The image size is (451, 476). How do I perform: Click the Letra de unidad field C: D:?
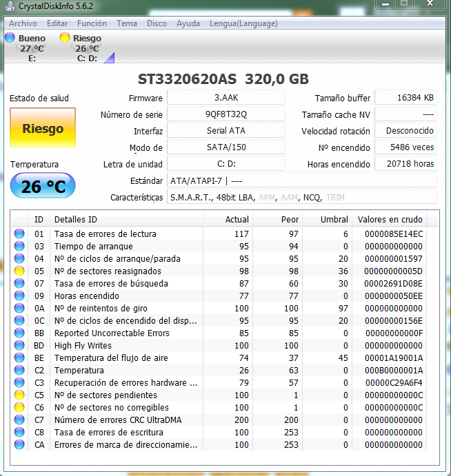[x=226, y=164]
